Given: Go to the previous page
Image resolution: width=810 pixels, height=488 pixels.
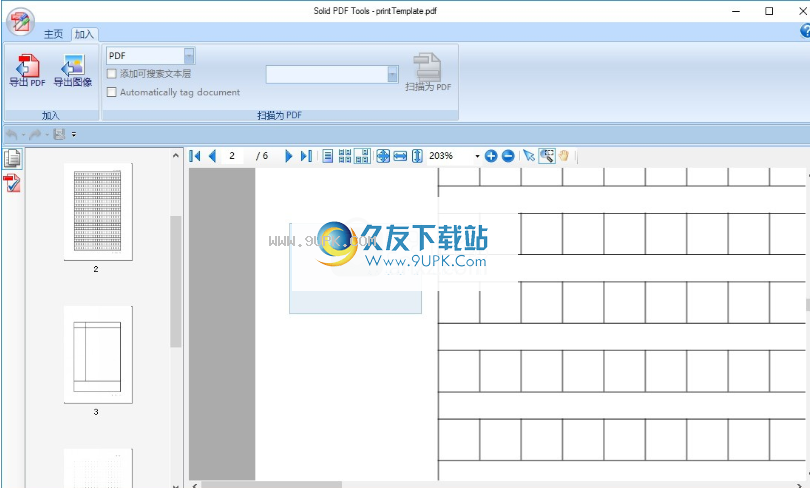Looking at the screenshot, I should (212, 156).
